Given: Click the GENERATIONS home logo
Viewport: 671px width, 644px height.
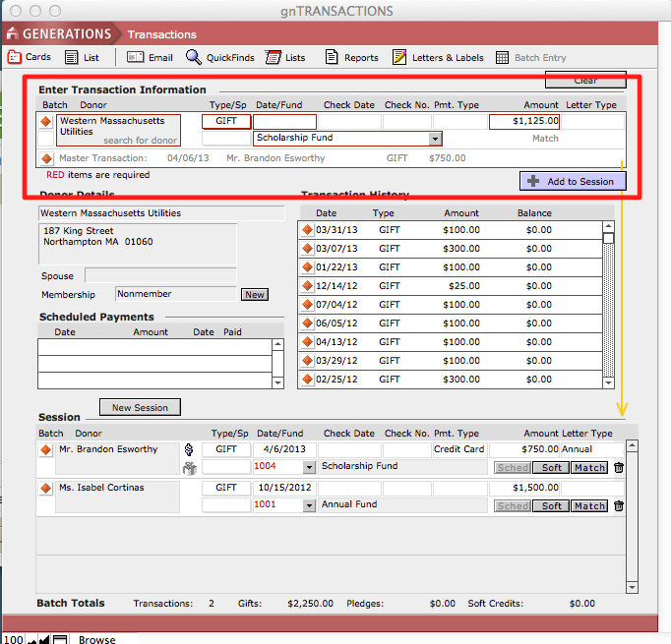Looking at the screenshot, I should point(59,34).
